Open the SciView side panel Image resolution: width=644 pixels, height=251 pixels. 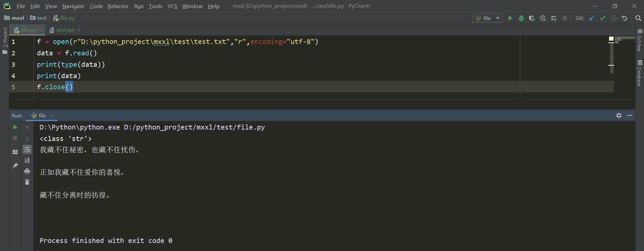tap(640, 40)
